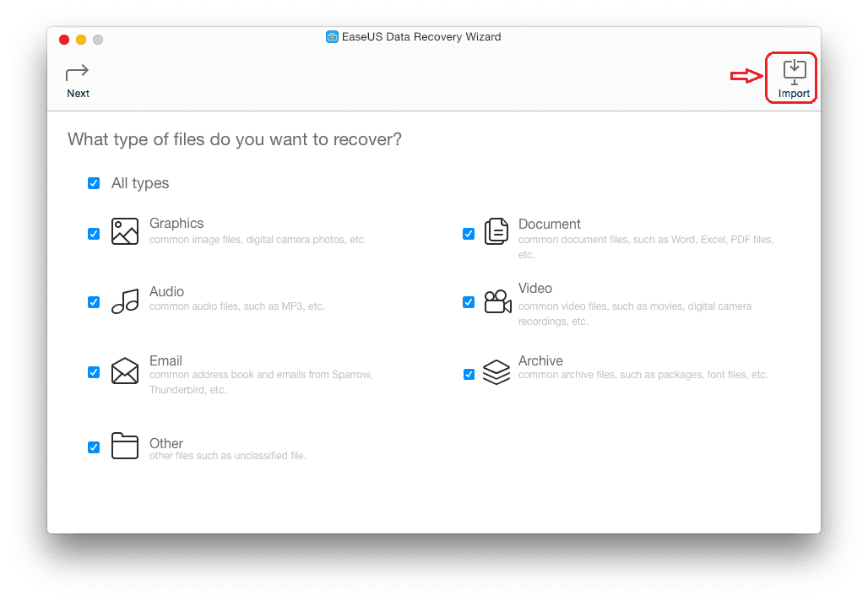Click the Other folder icon
This screenshot has width=868, height=601.
125,446
